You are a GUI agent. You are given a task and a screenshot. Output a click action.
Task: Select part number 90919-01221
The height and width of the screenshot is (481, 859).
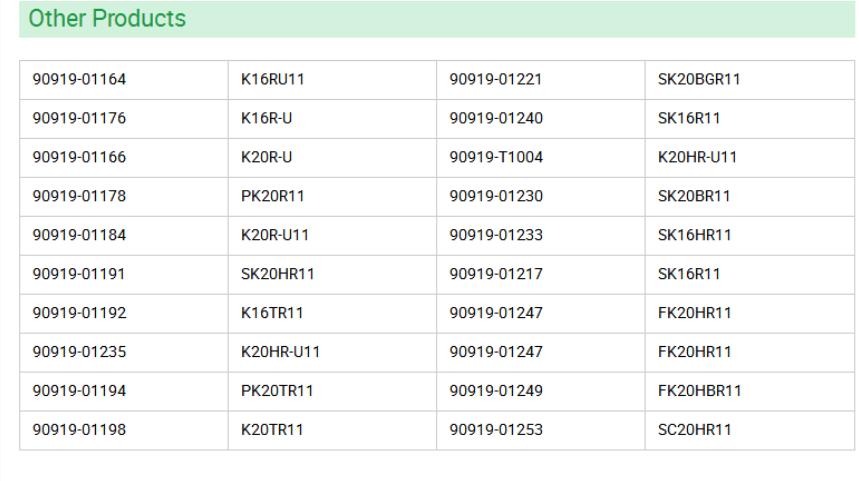[x=496, y=80]
